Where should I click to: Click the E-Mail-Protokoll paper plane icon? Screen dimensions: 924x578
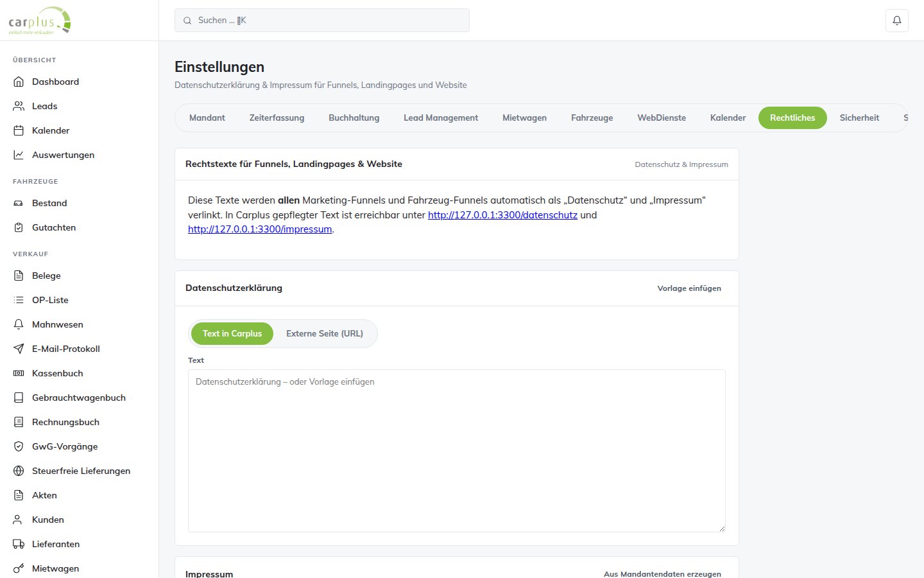[19, 349]
